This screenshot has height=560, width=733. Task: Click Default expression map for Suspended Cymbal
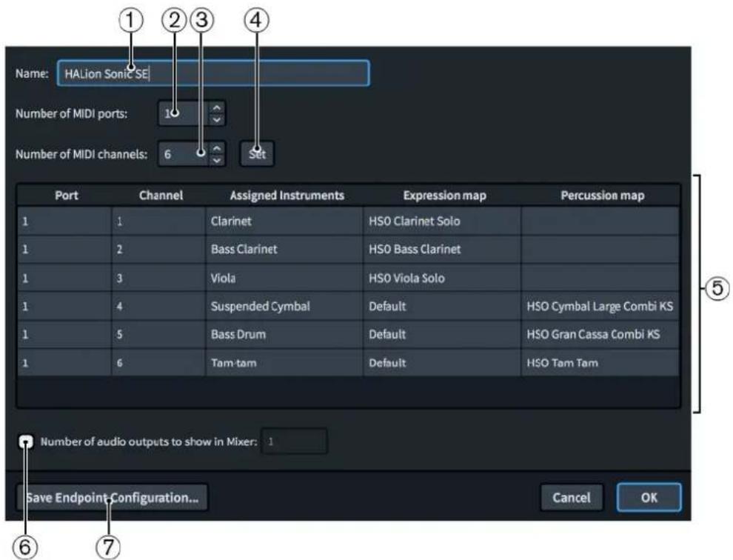442,306
